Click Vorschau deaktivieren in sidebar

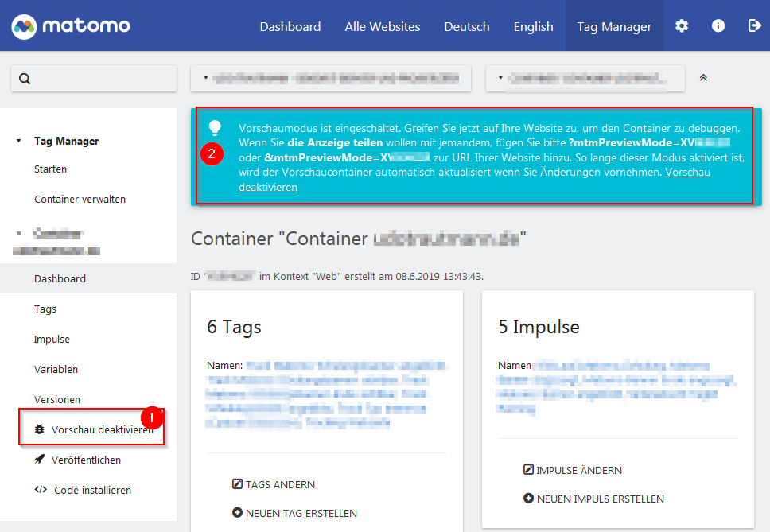(x=102, y=429)
